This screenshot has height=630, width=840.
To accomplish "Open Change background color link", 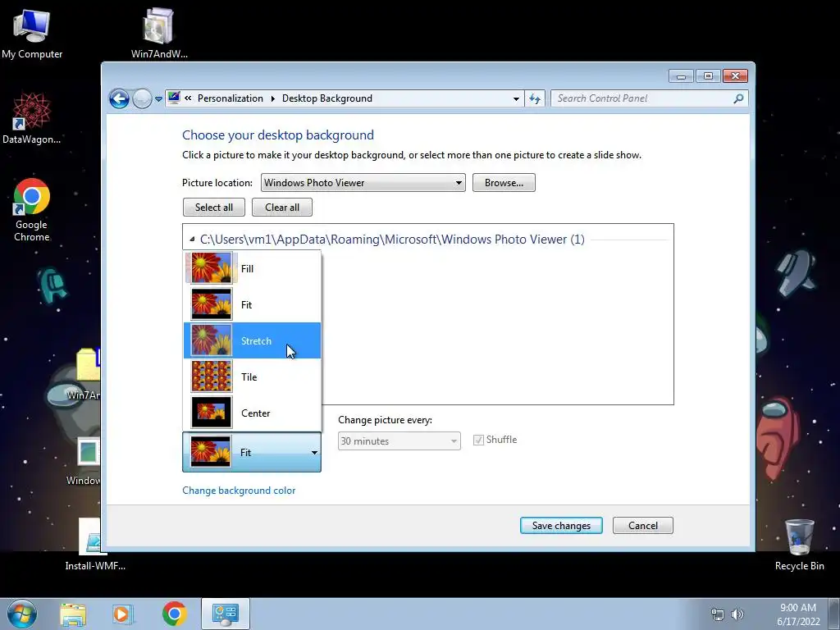I will pos(239,491).
